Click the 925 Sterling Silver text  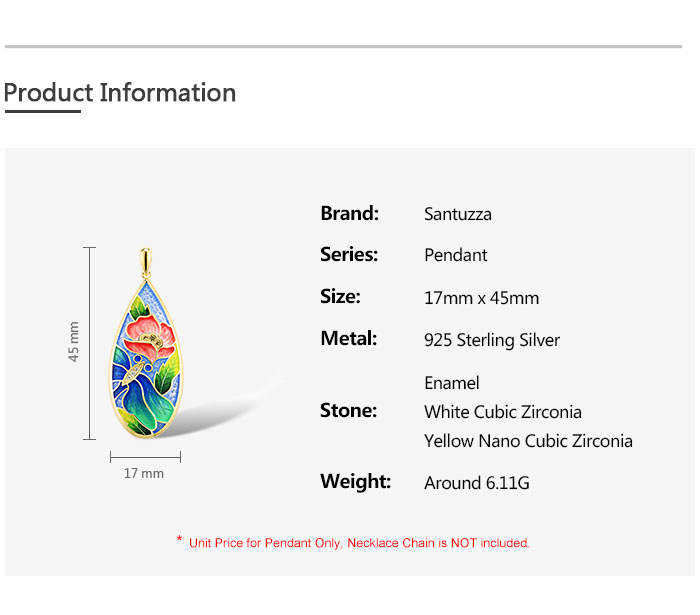click(492, 340)
